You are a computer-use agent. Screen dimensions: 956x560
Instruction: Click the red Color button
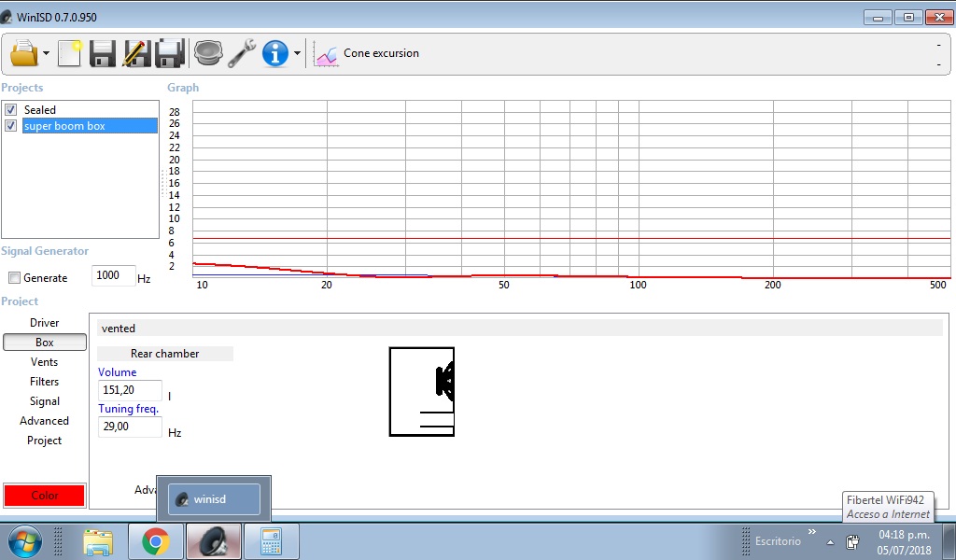click(x=45, y=496)
